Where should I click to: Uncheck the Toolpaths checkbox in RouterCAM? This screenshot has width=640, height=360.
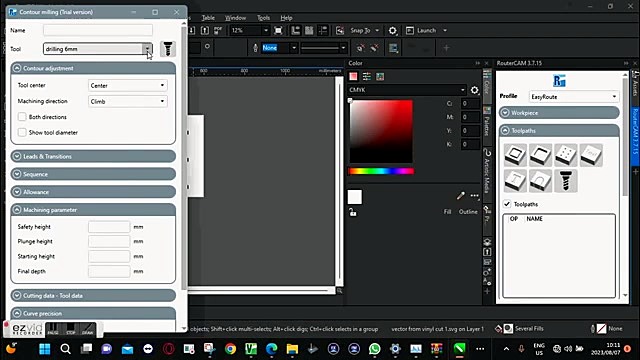[507, 204]
